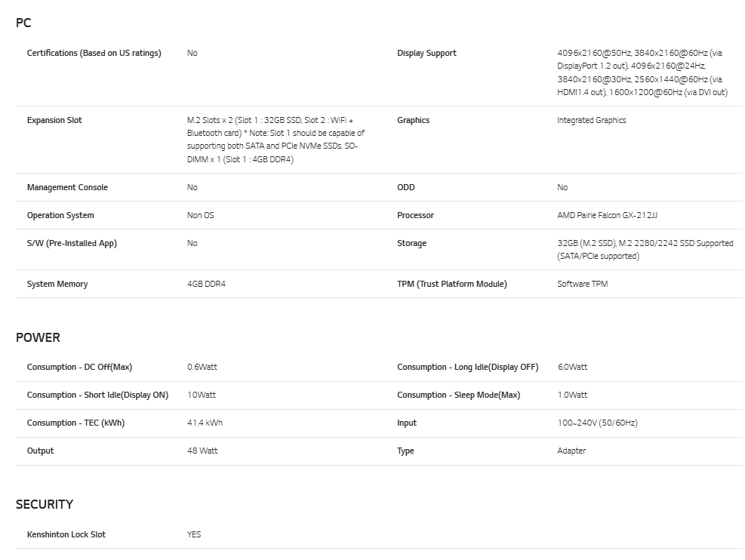Click the Kenshinton Lock Slot label

(66, 535)
